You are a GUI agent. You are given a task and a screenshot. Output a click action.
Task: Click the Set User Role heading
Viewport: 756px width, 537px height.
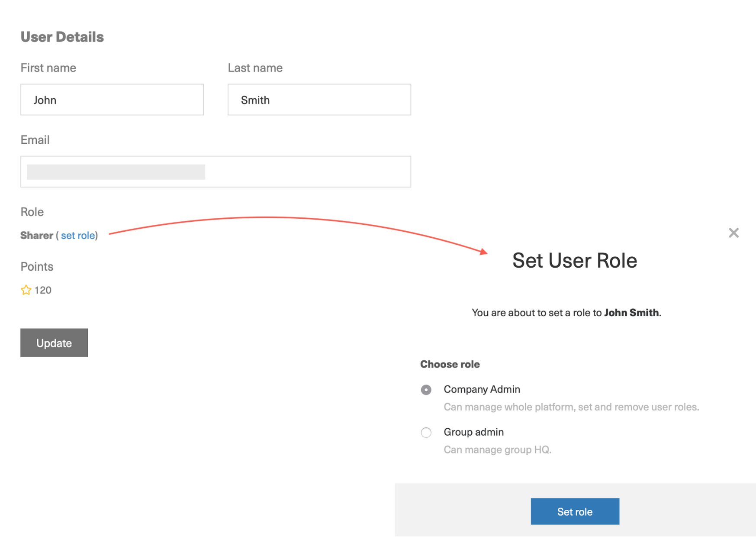pyautogui.click(x=575, y=260)
